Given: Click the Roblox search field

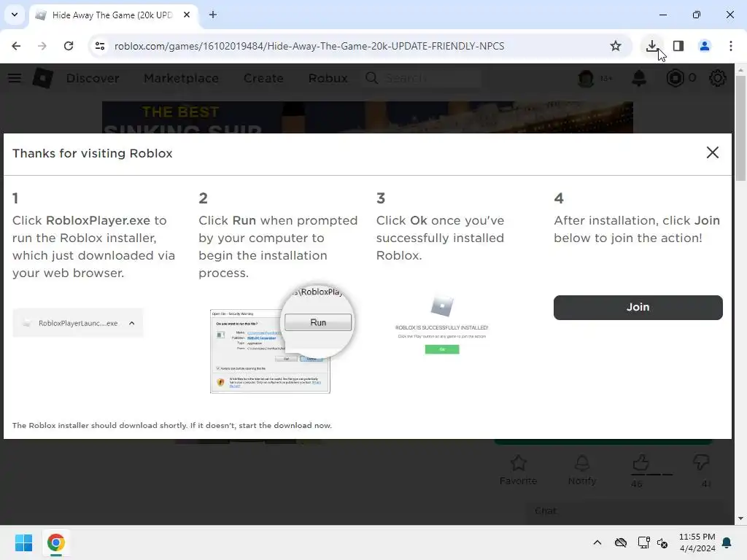Looking at the screenshot, I should click(422, 78).
